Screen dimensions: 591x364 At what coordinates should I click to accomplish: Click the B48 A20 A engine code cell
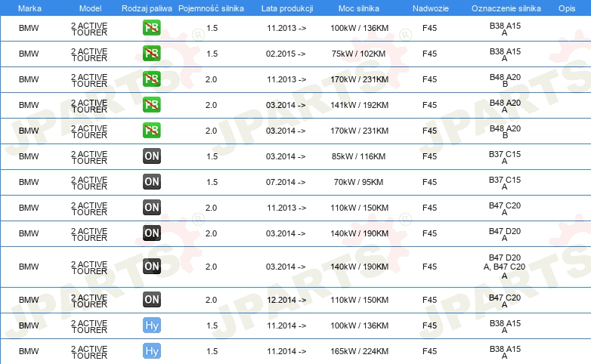[505, 106]
